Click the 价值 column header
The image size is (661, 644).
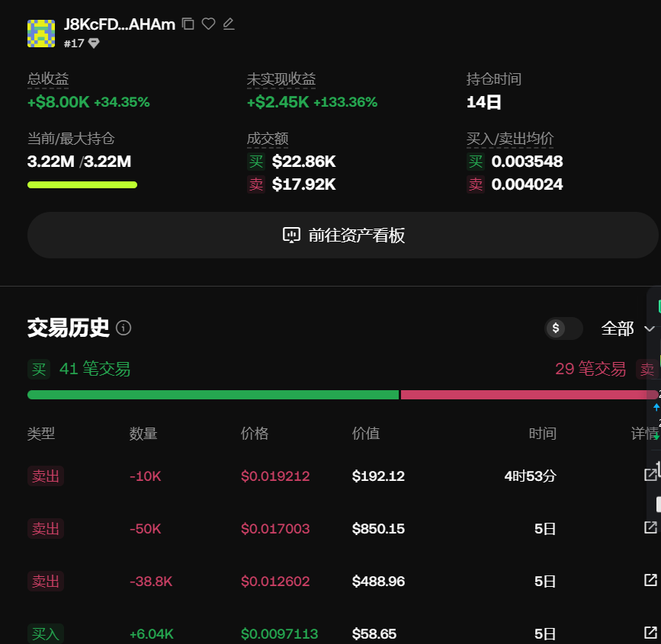(365, 433)
